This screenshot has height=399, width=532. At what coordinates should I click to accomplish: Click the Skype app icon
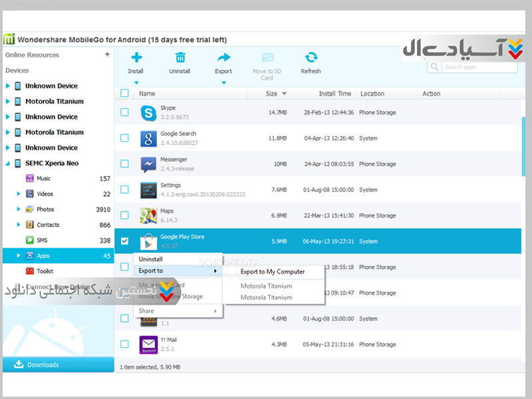148,112
